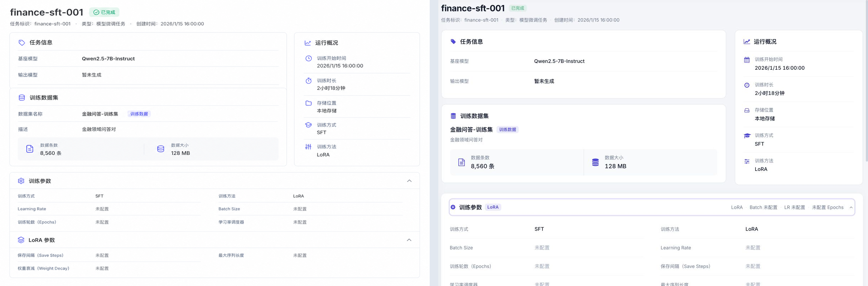Click the document icon beside 数据条数, right view
This screenshot has height=286, width=868.
462,162
